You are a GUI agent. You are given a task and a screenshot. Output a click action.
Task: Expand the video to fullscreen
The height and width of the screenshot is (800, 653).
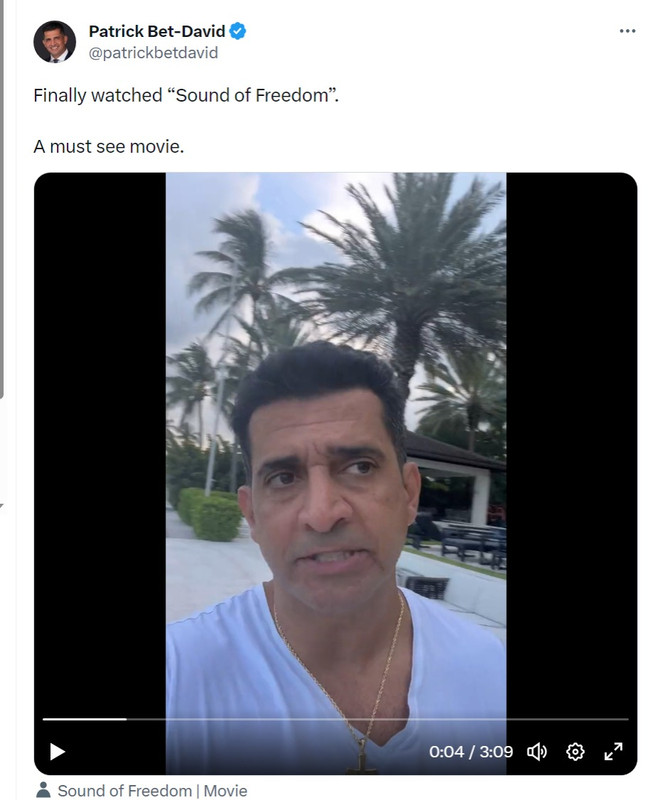coord(613,752)
